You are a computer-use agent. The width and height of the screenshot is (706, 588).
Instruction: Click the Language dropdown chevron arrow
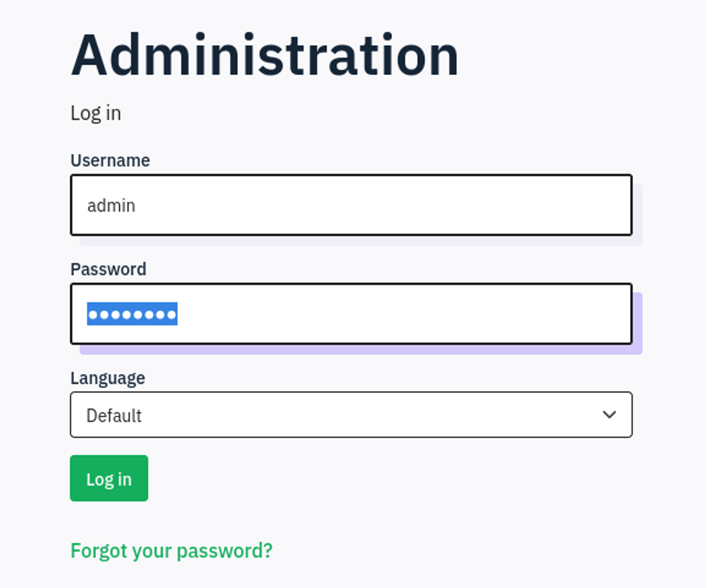(609, 415)
